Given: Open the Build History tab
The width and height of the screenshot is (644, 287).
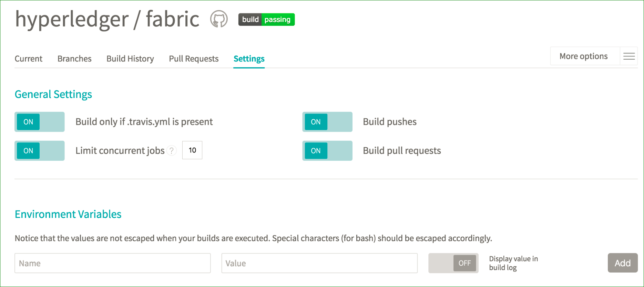Looking at the screenshot, I should [130, 59].
